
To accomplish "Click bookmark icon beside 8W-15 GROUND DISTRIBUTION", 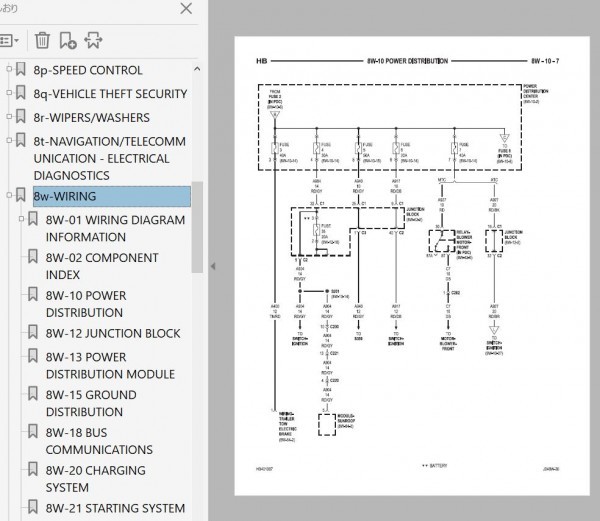I will click(x=33, y=394).
